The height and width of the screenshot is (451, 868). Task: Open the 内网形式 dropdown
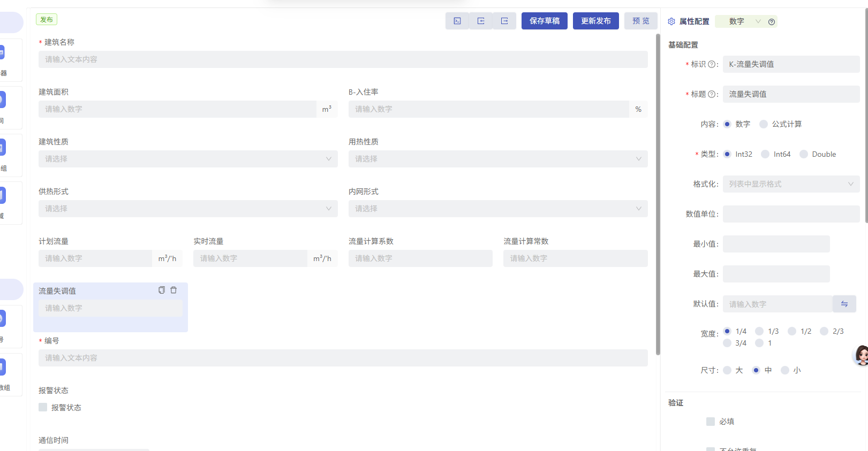(x=498, y=209)
